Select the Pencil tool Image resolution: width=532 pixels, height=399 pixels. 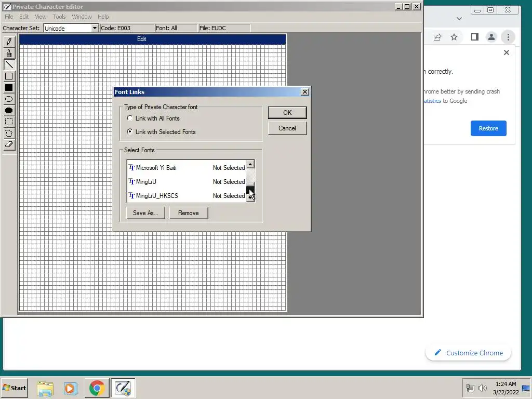tap(9, 42)
